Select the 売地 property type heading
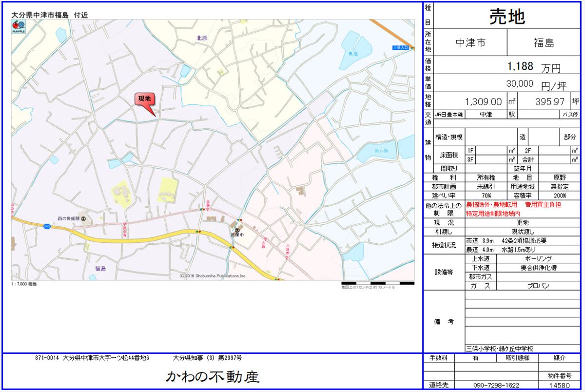 (x=507, y=17)
